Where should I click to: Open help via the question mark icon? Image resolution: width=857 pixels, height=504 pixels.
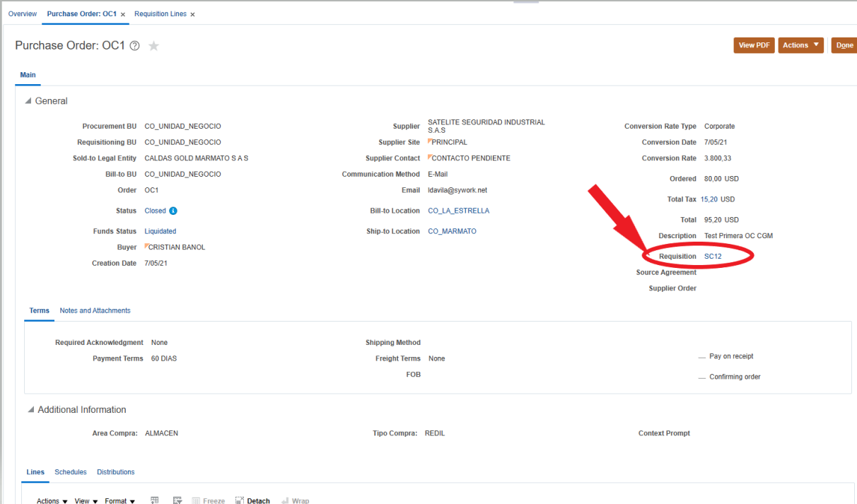click(x=134, y=46)
